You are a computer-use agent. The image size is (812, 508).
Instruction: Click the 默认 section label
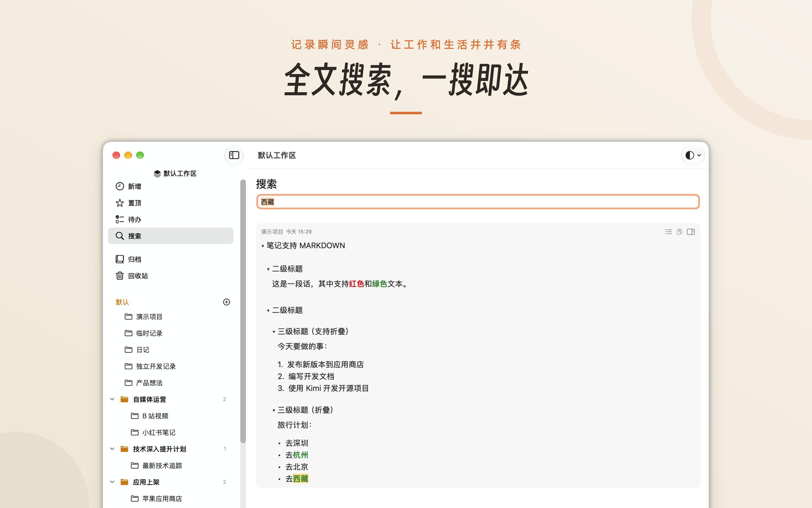pyautogui.click(x=122, y=302)
